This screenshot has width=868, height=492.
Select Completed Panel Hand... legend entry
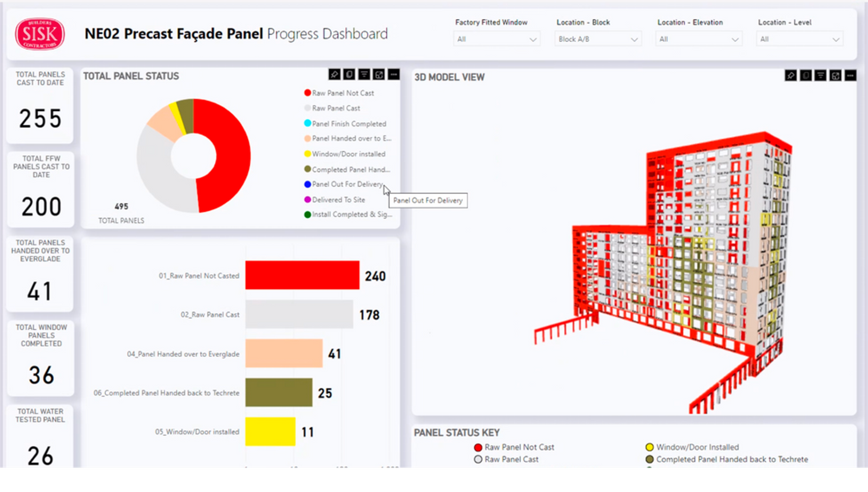[x=347, y=169]
